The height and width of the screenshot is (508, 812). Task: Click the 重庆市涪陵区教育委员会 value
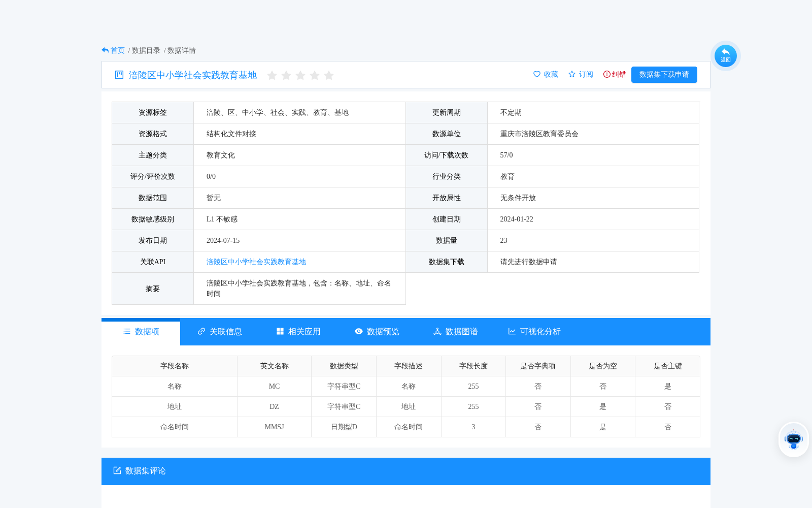coord(539,134)
